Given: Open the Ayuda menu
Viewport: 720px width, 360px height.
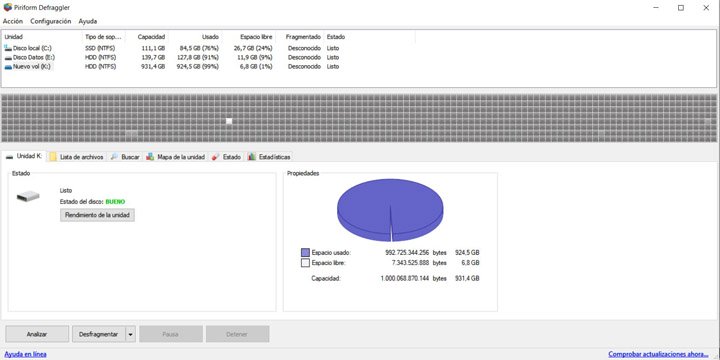Looking at the screenshot, I should (x=87, y=21).
